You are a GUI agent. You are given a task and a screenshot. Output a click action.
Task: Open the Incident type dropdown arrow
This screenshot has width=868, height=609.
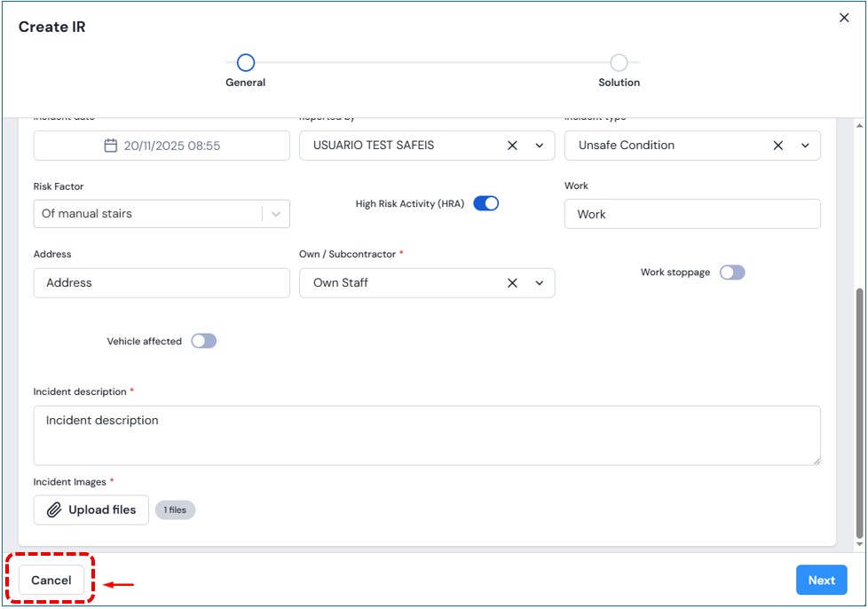(x=805, y=146)
